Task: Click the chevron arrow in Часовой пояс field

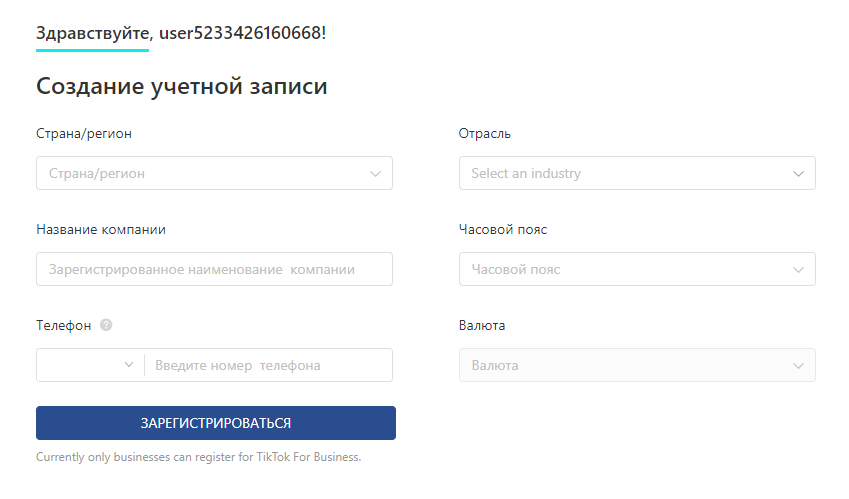Action: 799,269
